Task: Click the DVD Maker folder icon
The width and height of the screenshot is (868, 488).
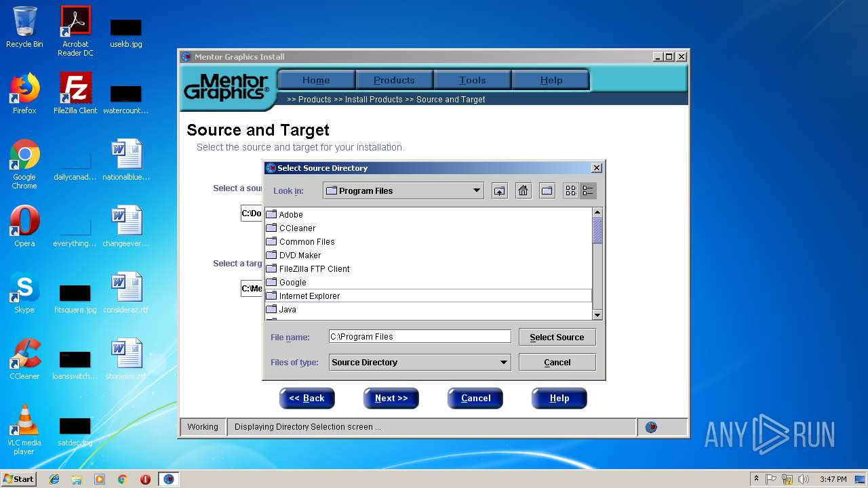Action: pos(271,255)
